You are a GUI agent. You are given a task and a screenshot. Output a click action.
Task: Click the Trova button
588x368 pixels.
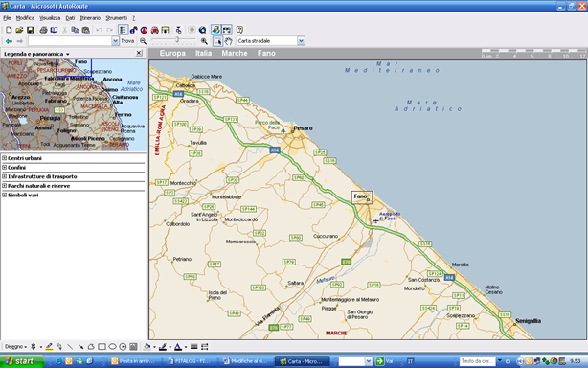[x=127, y=41]
